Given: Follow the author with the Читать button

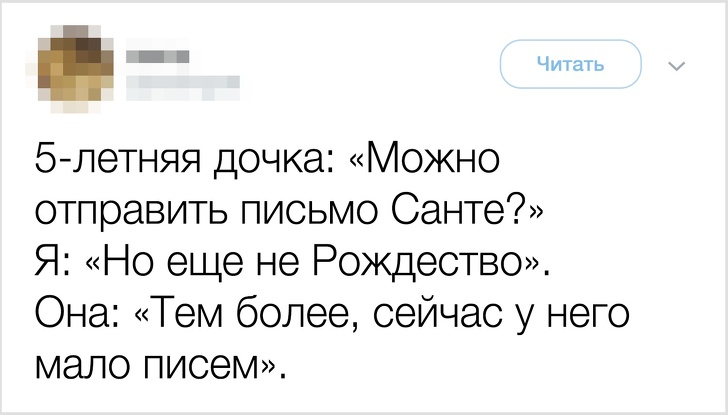Looking at the screenshot, I should click(x=571, y=64).
